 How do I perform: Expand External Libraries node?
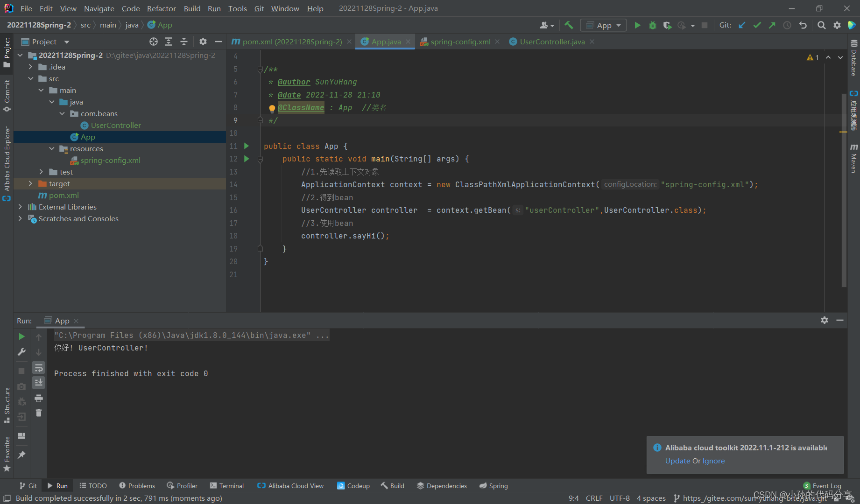tap(20, 207)
